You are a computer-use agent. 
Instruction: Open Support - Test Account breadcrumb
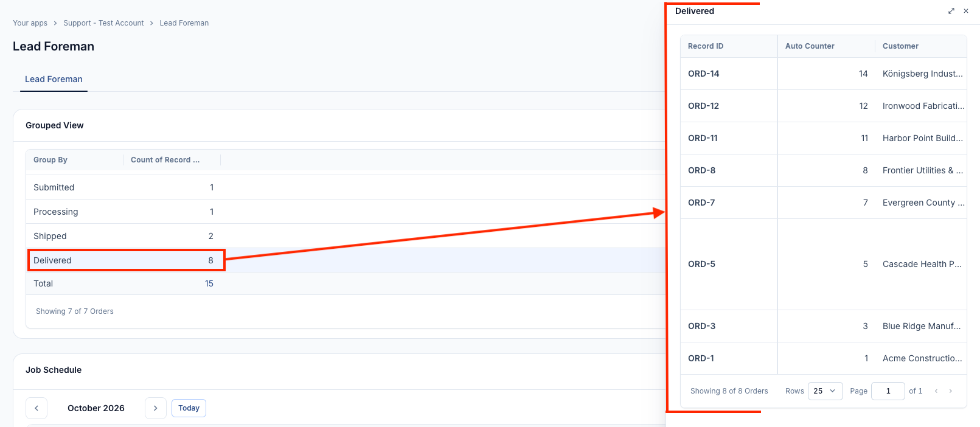coord(103,23)
